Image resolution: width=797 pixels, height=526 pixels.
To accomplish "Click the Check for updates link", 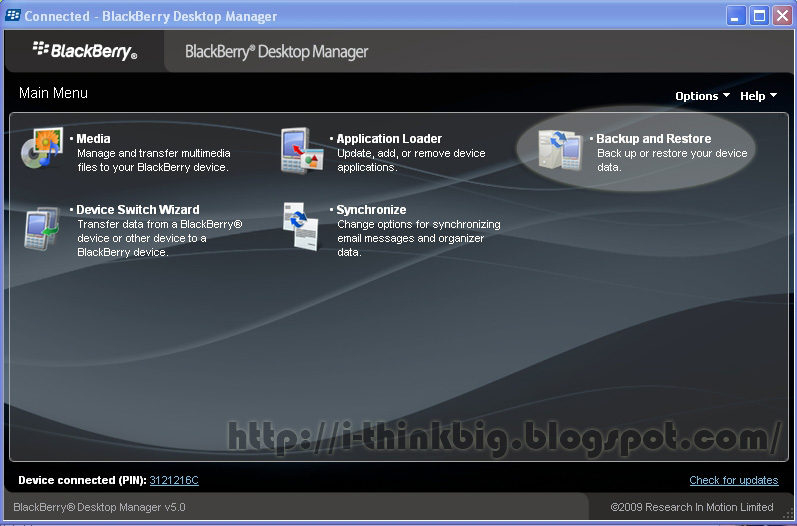I will pyautogui.click(x=733, y=480).
